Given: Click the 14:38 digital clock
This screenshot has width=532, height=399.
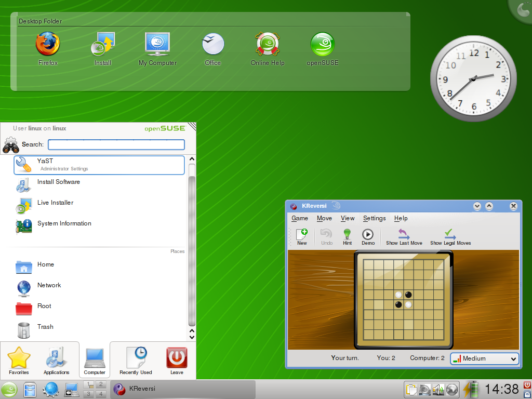Looking at the screenshot, I should pos(502,389).
